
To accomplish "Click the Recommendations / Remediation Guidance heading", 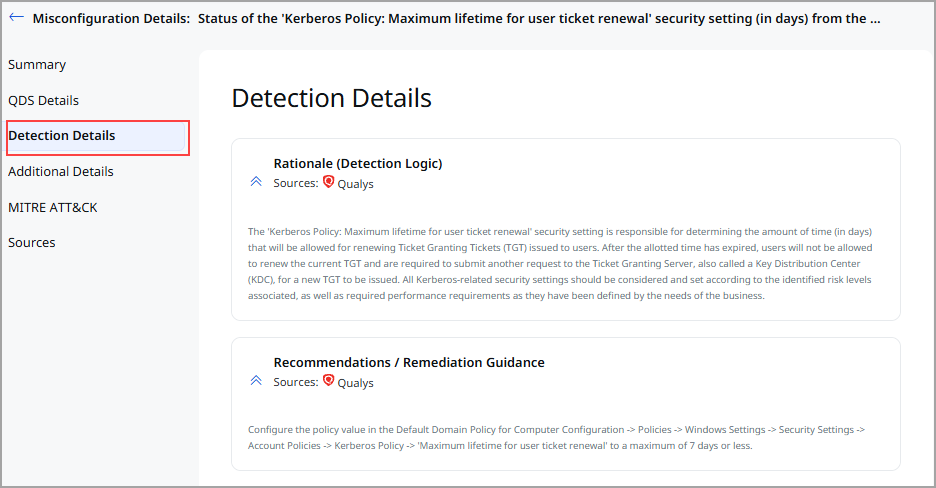I will tap(409, 362).
